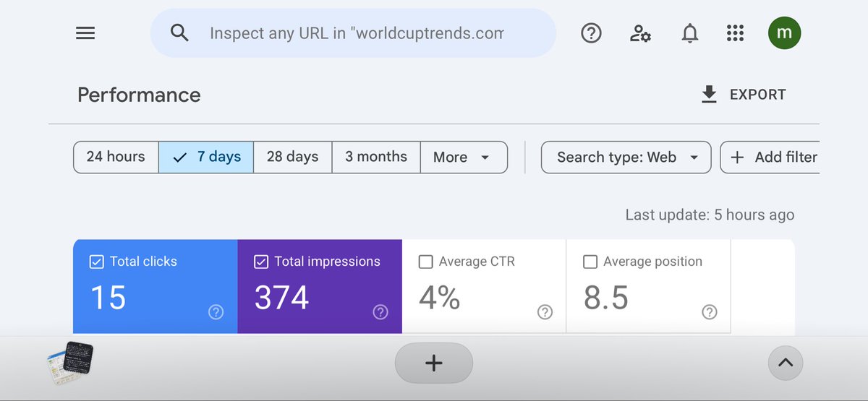868x401 pixels.
Task: Expand the bottom bar up chevron
Action: click(x=786, y=363)
